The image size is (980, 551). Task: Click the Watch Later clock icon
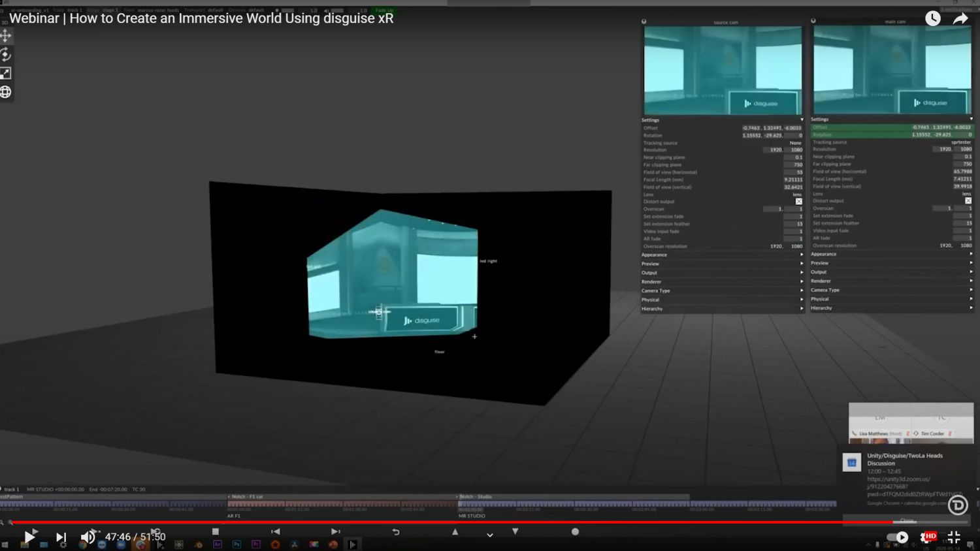coord(933,19)
